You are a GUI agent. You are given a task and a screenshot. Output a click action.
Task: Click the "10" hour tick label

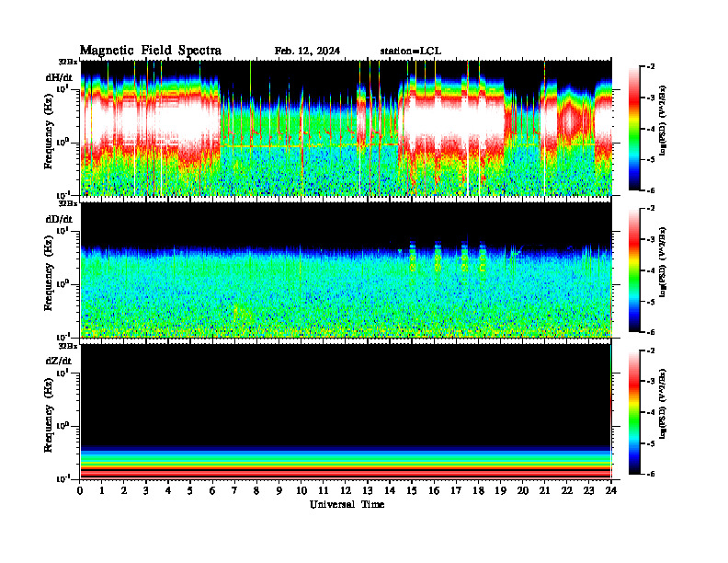(301, 490)
